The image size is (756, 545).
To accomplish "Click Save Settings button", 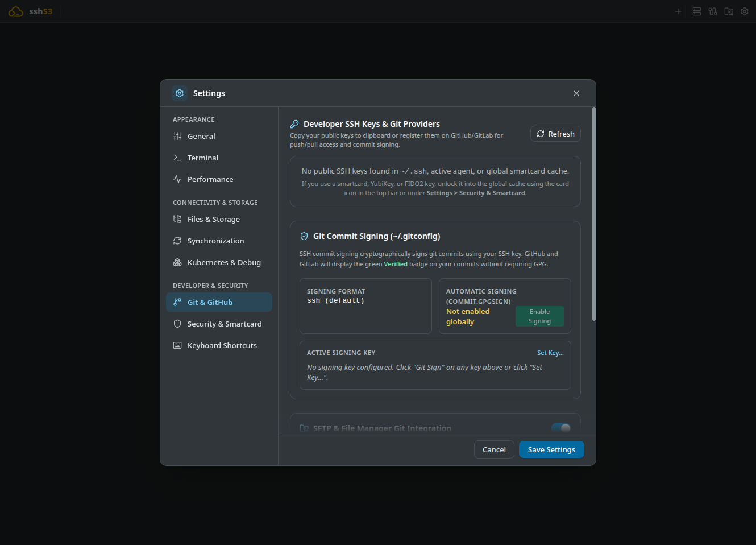I will (x=551, y=449).
